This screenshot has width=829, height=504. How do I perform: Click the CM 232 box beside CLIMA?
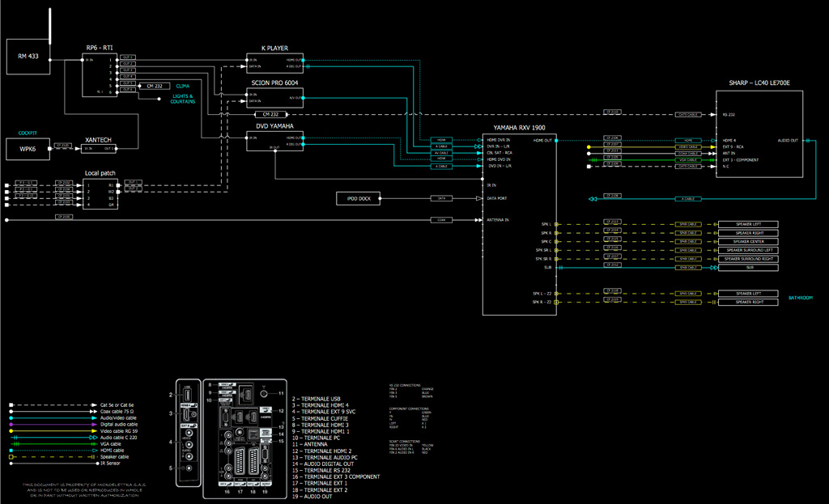coord(155,86)
